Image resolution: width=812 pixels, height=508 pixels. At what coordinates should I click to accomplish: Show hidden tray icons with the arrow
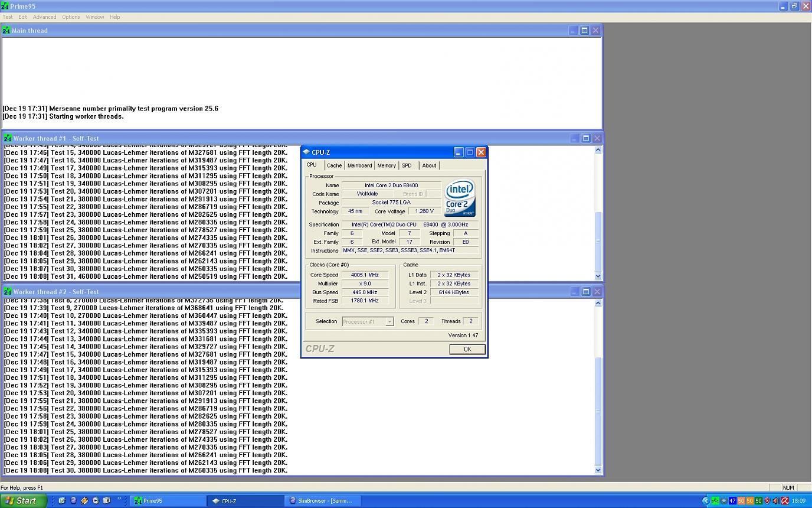[x=706, y=501]
